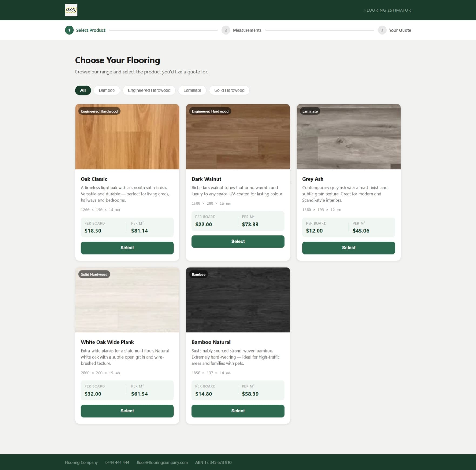This screenshot has width=476, height=470.
Task: Select the Oak Classic flooring
Action: [x=127, y=248]
